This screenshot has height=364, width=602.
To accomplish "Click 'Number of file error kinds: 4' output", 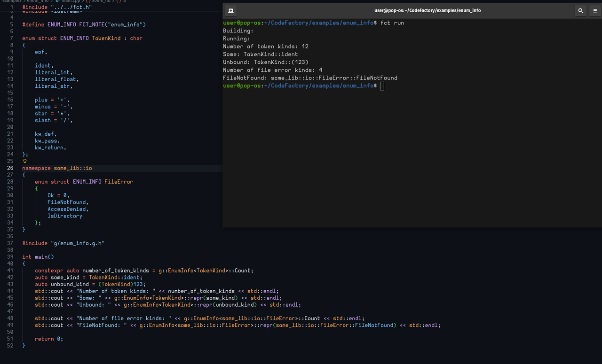I will 273,70.
